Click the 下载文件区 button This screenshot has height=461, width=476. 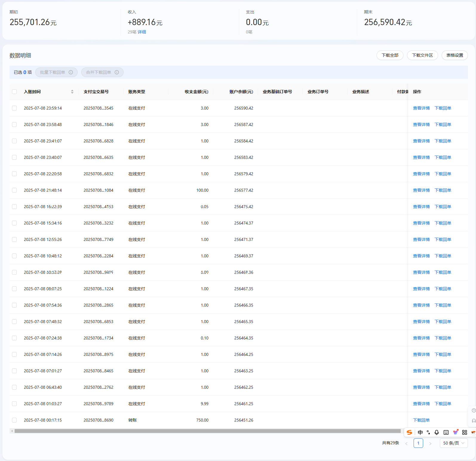point(422,55)
